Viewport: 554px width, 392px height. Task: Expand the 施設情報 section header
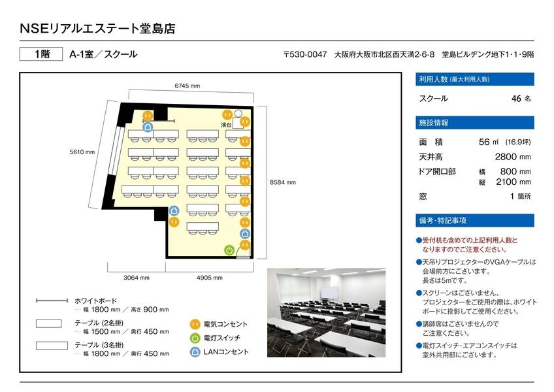(475, 122)
